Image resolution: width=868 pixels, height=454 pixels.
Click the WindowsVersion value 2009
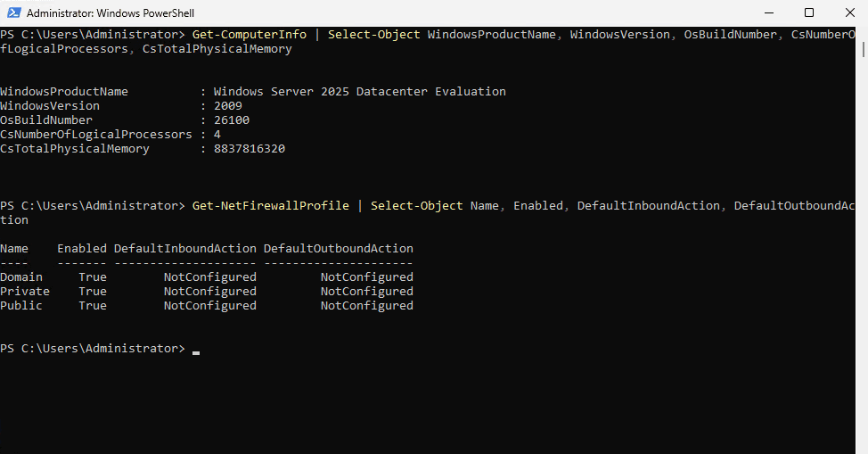(x=228, y=106)
